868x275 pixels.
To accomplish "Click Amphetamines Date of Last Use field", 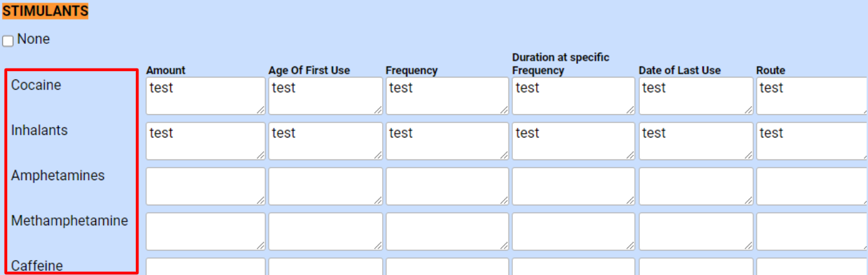I will pyautogui.click(x=696, y=186).
